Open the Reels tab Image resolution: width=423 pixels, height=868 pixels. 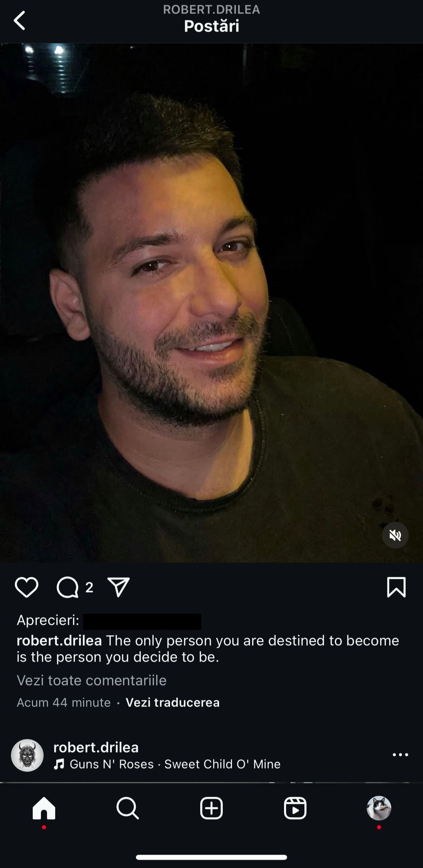(295, 808)
